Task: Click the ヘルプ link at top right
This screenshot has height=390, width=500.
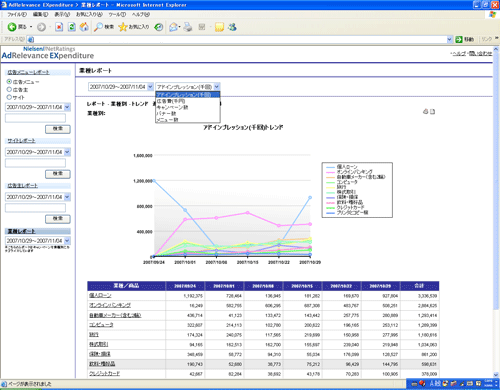Action: pos(459,53)
